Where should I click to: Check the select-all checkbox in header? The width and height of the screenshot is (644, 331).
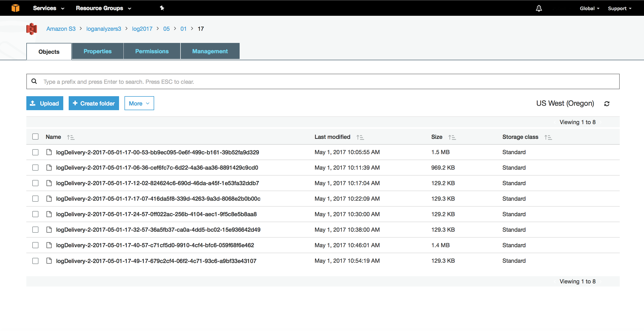35,137
